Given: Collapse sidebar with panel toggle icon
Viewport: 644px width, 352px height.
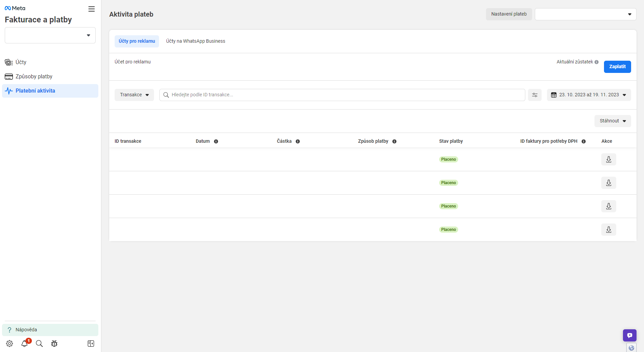Looking at the screenshot, I should (x=91, y=344).
